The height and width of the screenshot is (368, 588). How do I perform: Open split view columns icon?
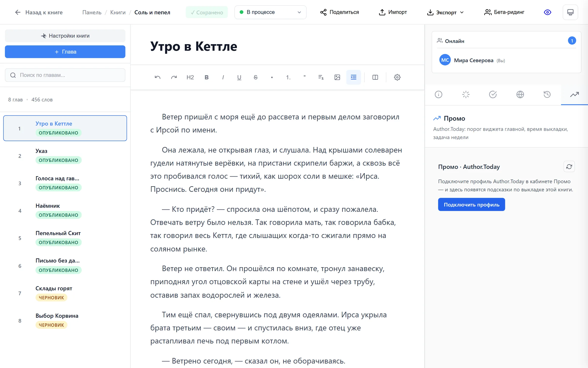375,77
